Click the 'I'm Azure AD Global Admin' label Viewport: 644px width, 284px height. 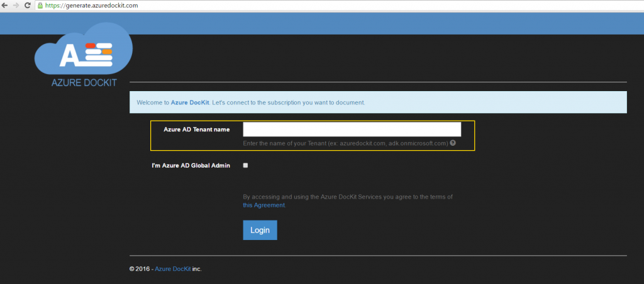coord(191,166)
